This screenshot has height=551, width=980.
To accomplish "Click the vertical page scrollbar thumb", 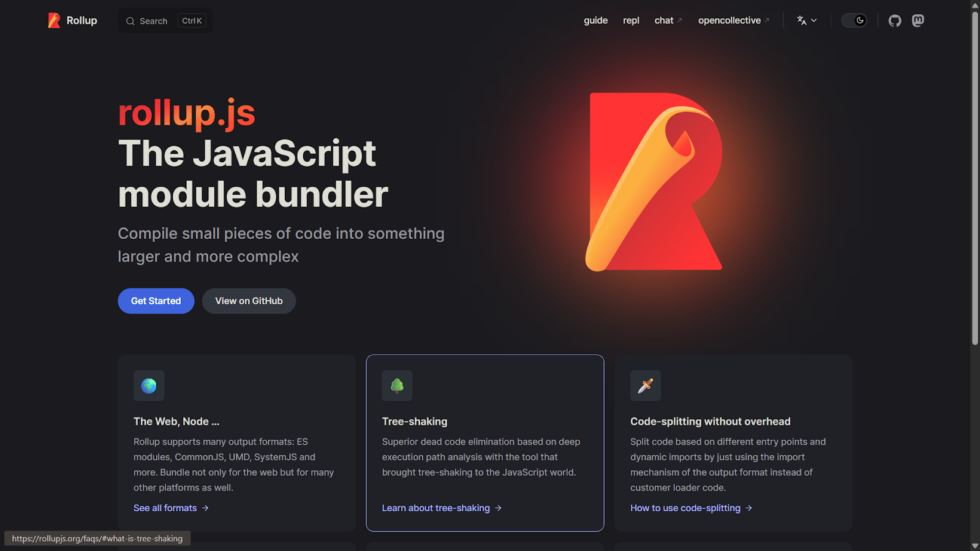I will (975, 179).
